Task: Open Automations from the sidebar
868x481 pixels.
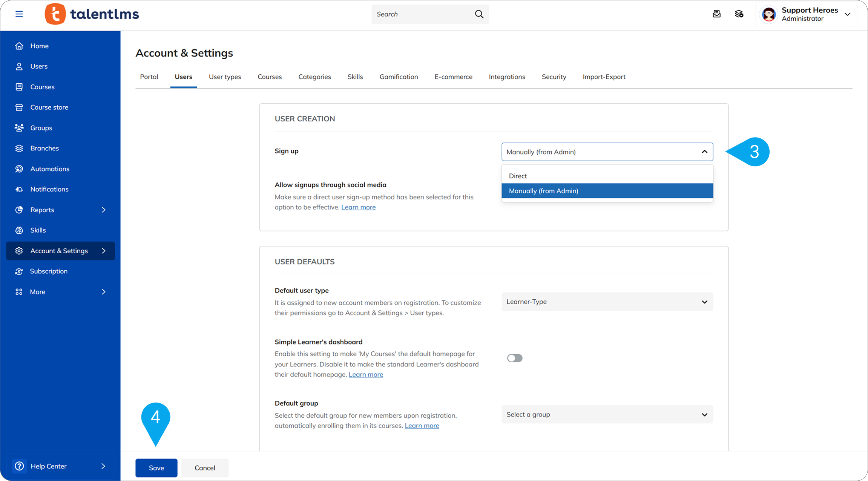Action: (x=50, y=169)
